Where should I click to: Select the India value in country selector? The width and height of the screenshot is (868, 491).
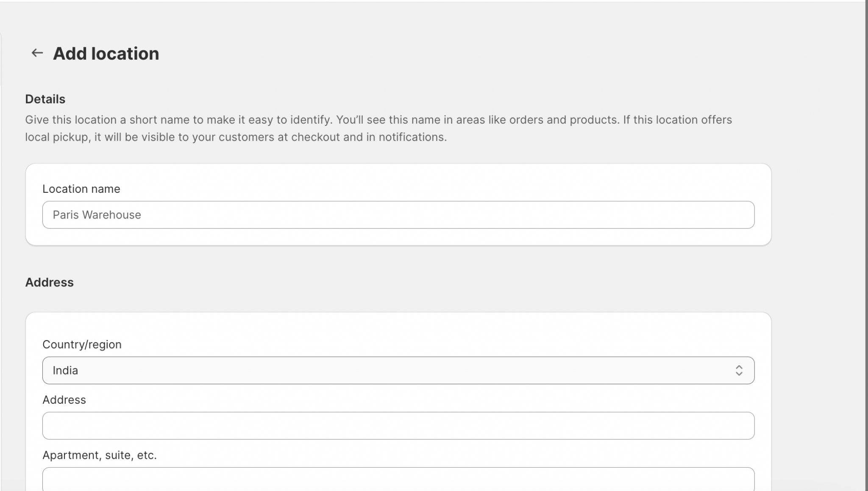tap(65, 371)
